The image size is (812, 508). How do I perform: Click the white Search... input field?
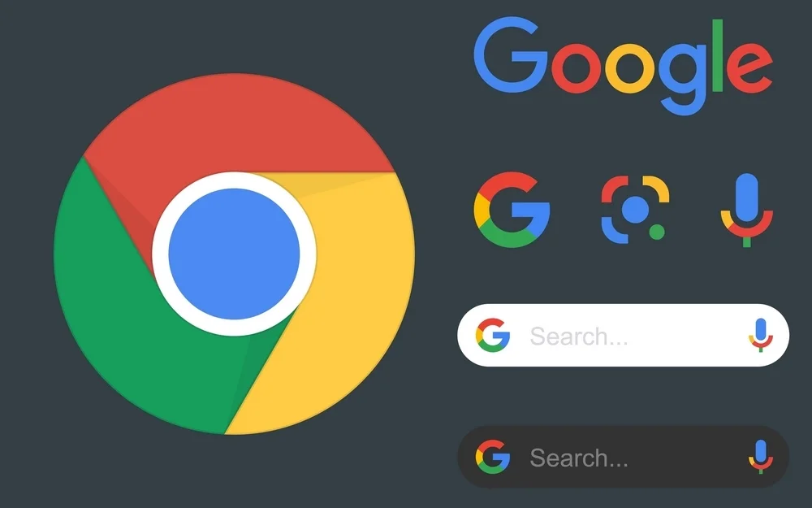(x=623, y=336)
